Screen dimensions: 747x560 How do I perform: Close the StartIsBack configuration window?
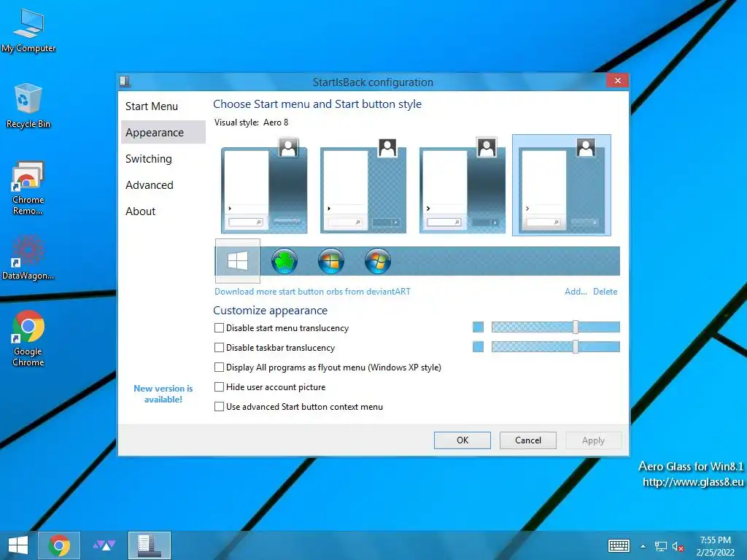[617, 81]
